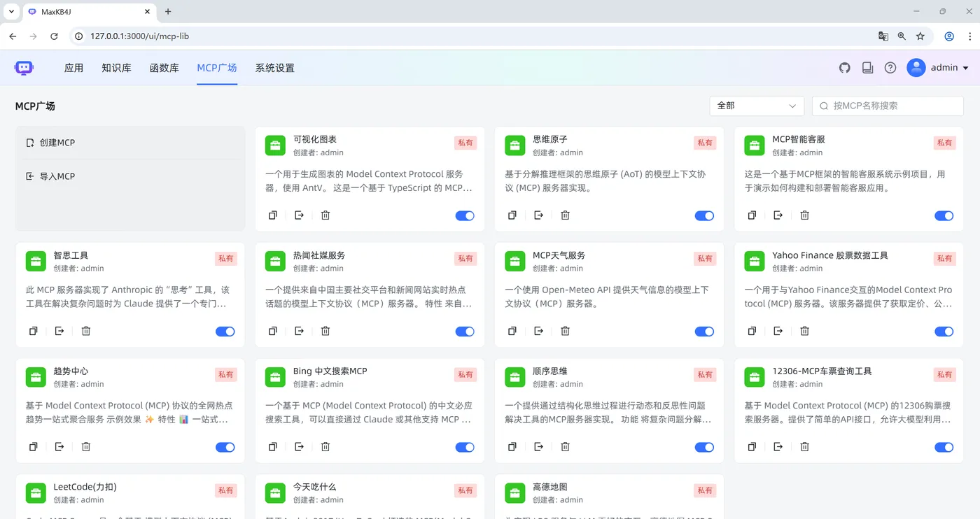Export the MCP天气服务 entry

point(538,331)
